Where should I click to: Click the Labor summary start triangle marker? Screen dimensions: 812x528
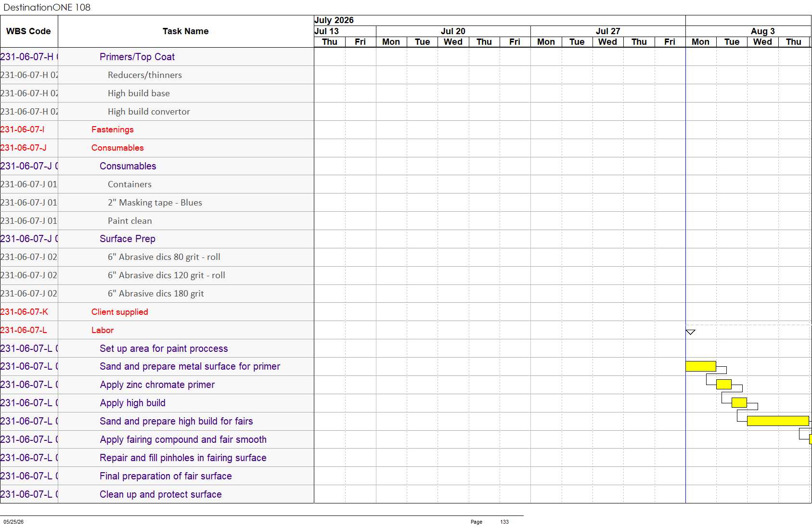click(x=690, y=332)
